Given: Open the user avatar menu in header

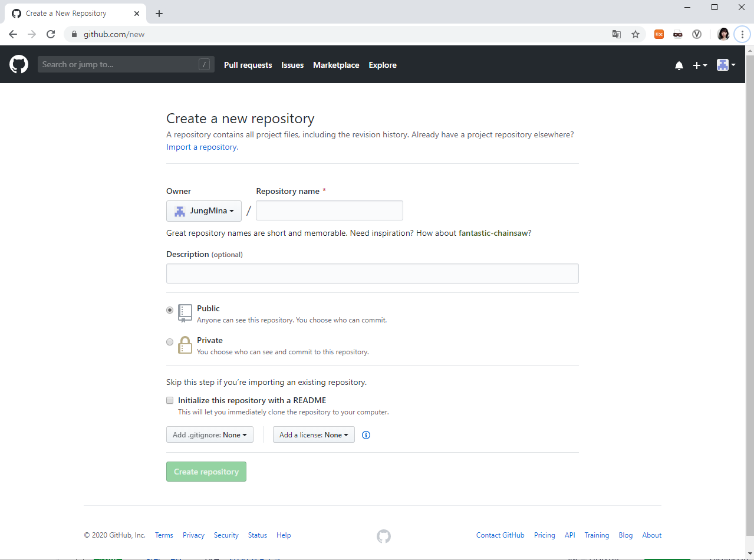Looking at the screenshot, I should [x=726, y=65].
